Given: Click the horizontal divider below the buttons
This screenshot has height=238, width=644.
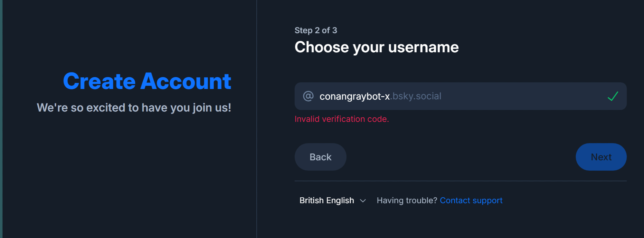Looking at the screenshot, I should tap(460, 181).
